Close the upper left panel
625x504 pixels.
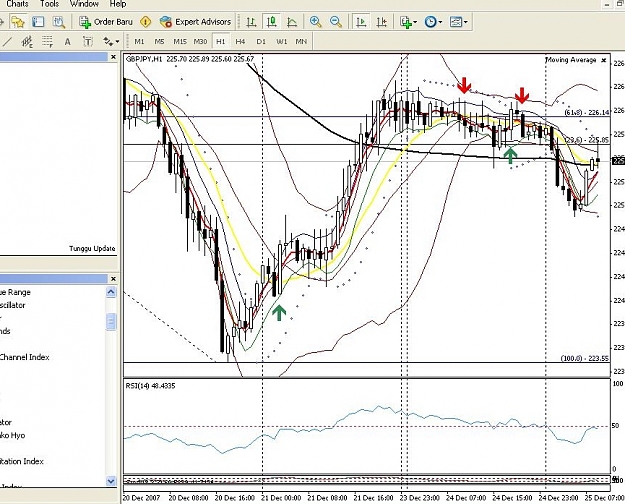click(113, 57)
